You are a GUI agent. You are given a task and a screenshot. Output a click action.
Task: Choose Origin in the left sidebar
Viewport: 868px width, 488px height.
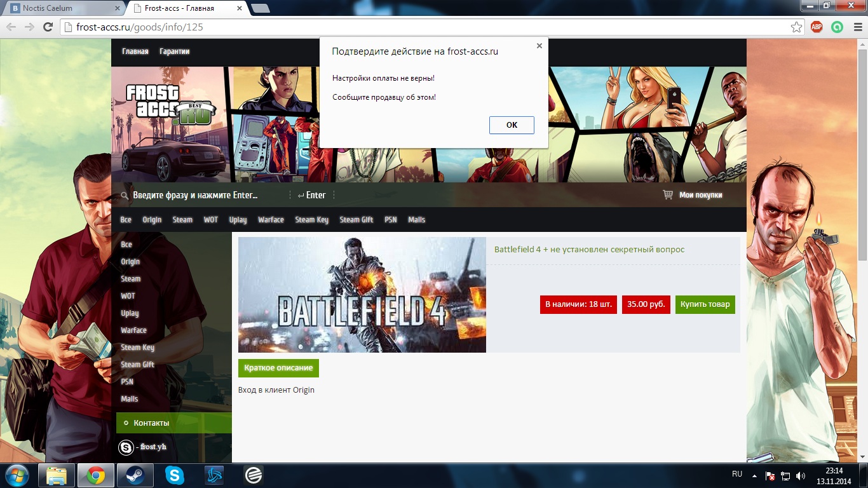(130, 262)
